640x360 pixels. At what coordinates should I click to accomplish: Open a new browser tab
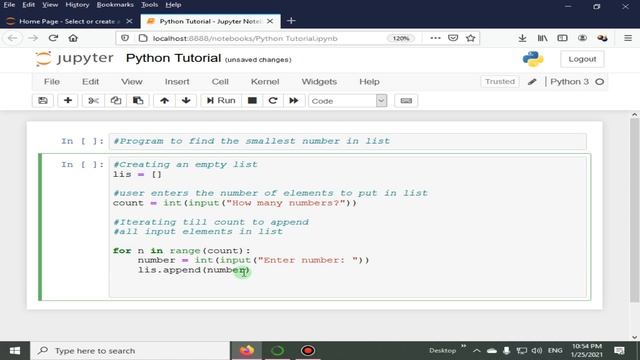[x=291, y=21]
